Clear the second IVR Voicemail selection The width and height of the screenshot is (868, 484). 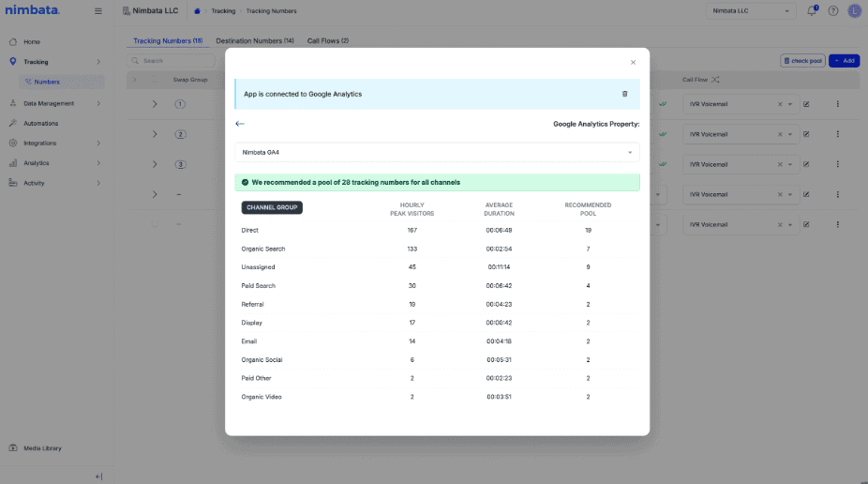pyautogui.click(x=780, y=134)
